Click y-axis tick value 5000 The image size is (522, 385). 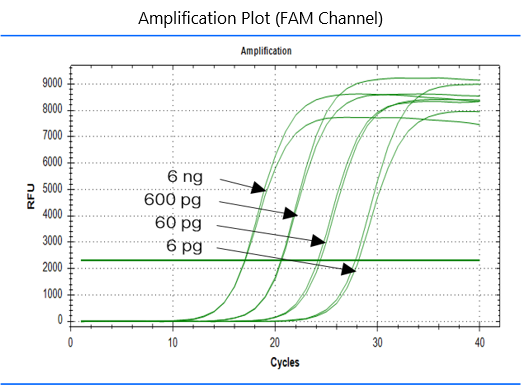[52, 189]
